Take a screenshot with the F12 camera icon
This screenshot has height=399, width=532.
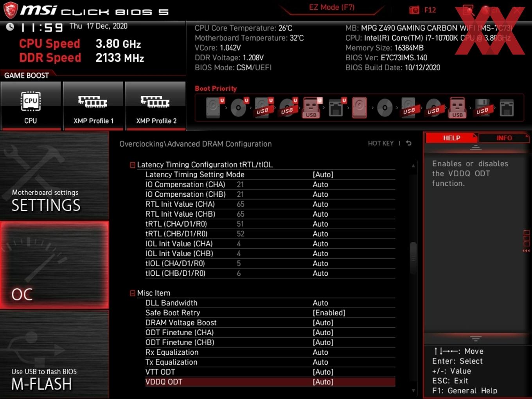point(414,10)
